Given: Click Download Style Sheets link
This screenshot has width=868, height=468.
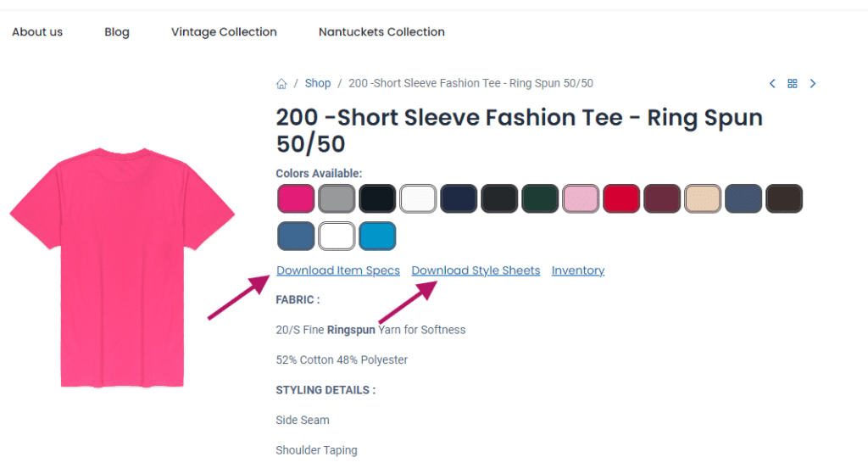Looking at the screenshot, I should pyautogui.click(x=476, y=270).
